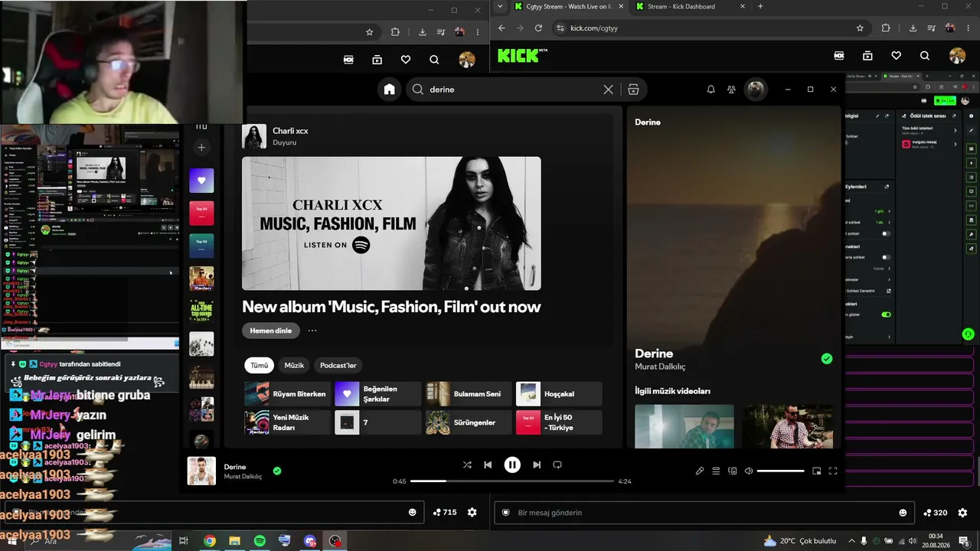Screen dimensions: 980x551
Task: Open Spotify notifications bell
Action: (710, 90)
